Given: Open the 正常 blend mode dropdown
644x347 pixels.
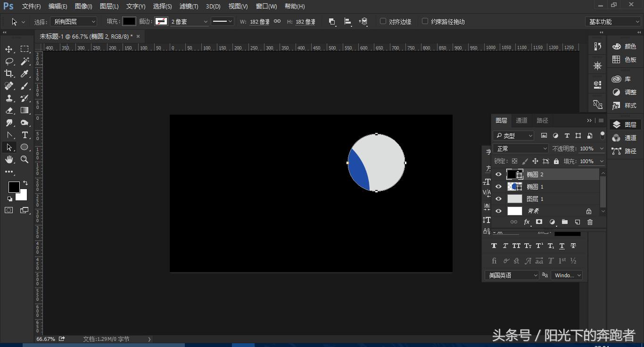Looking at the screenshot, I should pyautogui.click(x=521, y=149).
